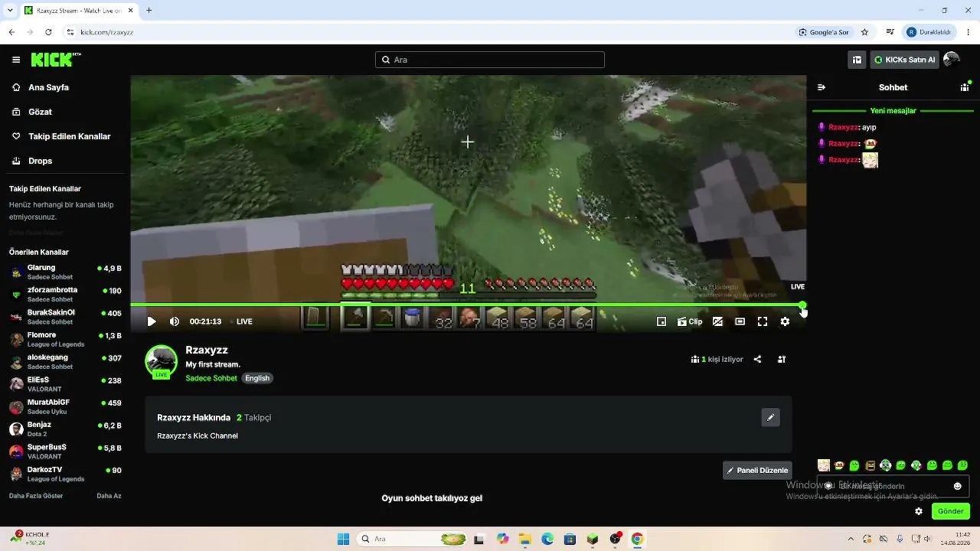This screenshot has height=551, width=980.
Task: Click the English language tag
Action: coord(257,378)
